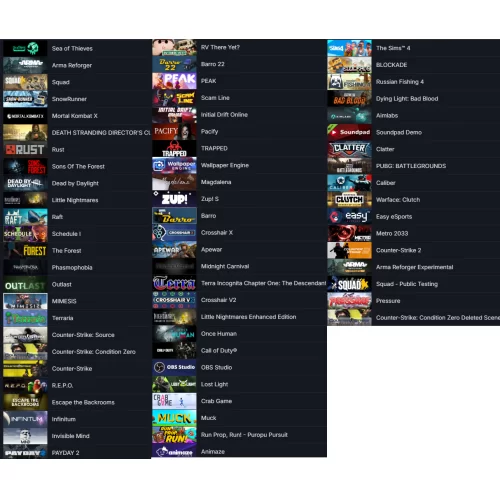
Task: Select the OBS Studio icon
Action: [x=174, y=367]
